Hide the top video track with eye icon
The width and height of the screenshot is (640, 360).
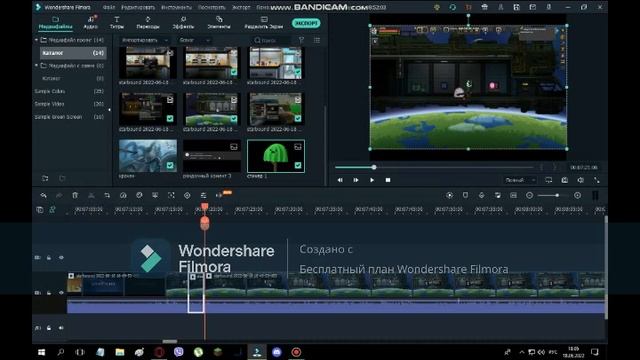click(x=61, y=258)
